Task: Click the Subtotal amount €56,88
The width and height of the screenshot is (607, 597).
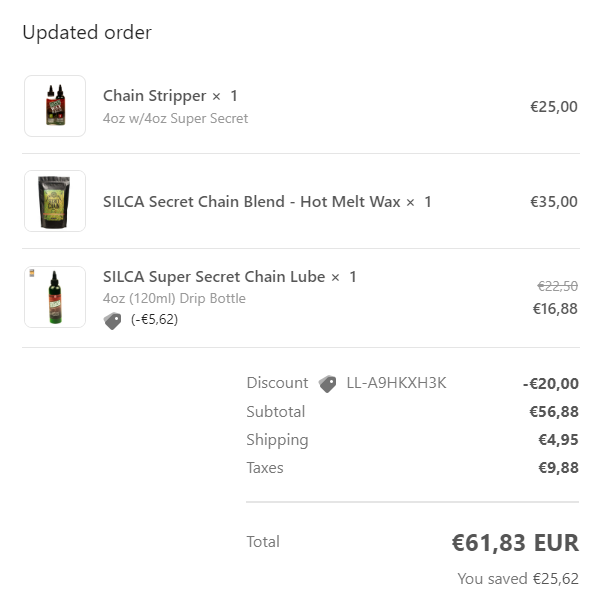Action: (553, 412)
